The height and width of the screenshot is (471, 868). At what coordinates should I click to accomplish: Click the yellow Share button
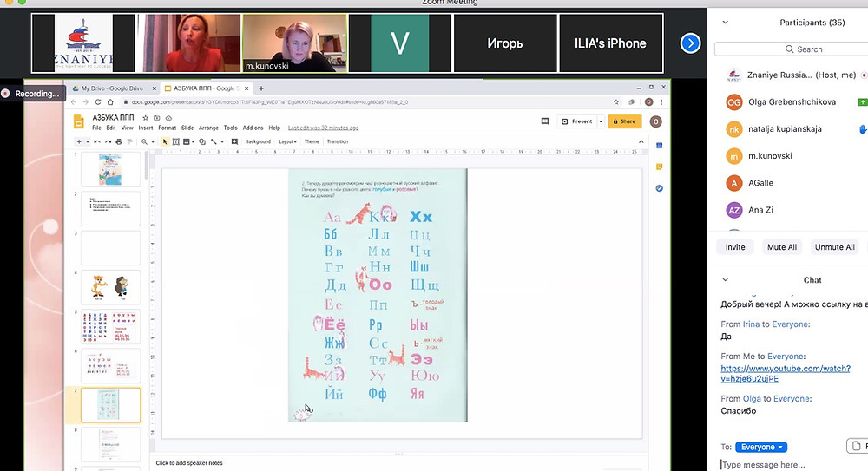tap(625, 121)
